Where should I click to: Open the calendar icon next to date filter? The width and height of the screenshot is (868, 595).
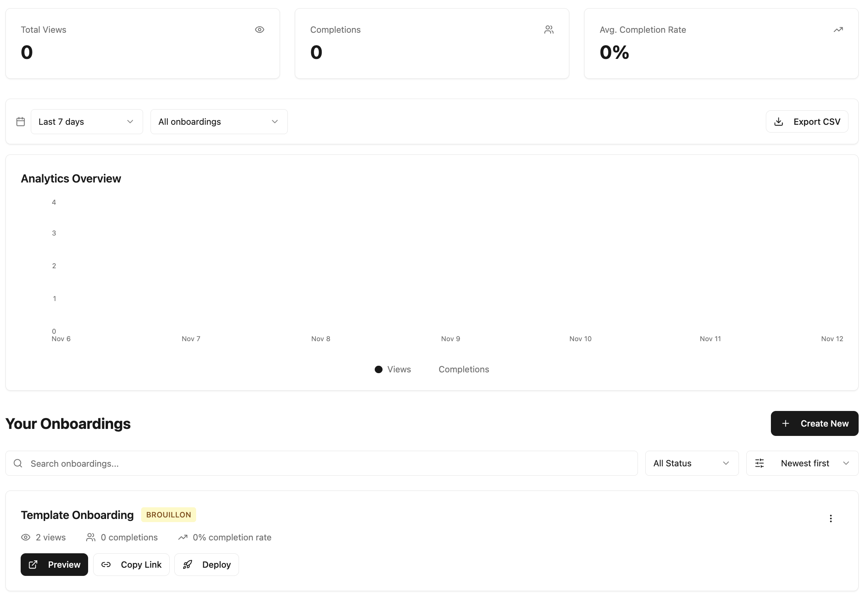click(21, 121)
